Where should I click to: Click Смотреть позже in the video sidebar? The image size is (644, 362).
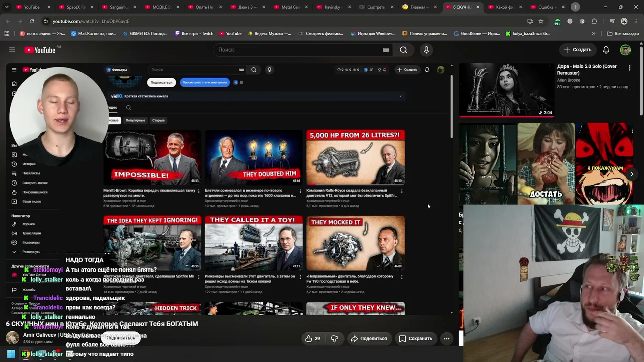(35, 183)
